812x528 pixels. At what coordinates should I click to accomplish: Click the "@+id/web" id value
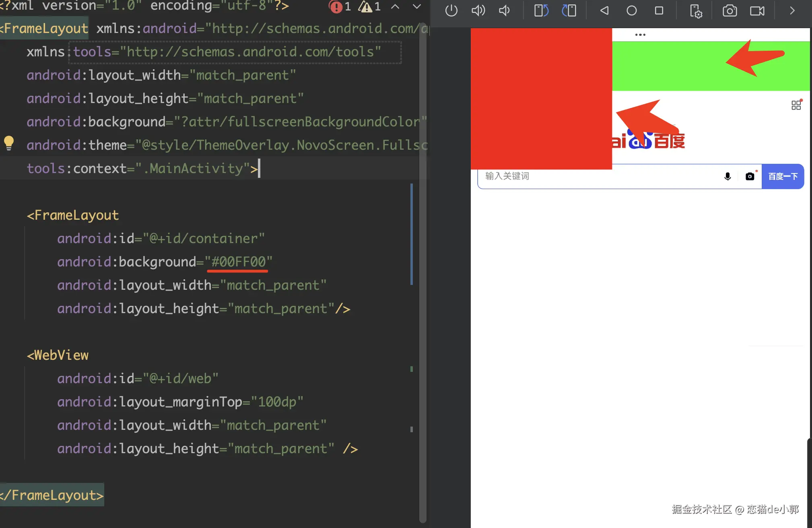(181, 379)
